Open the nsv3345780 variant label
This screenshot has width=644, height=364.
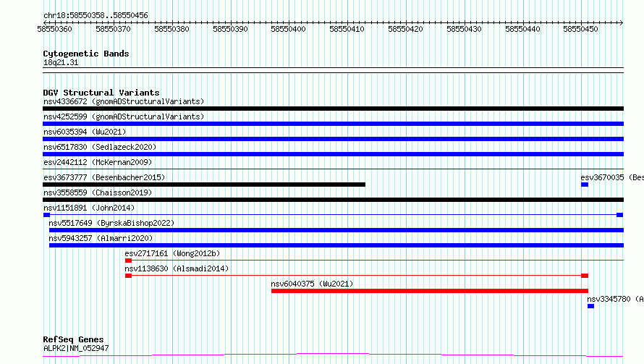coord(615,299)
